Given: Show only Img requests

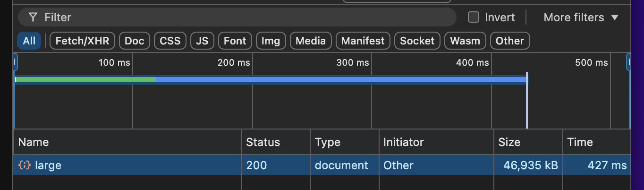Looking at the screenshot, I should point(271,41).
